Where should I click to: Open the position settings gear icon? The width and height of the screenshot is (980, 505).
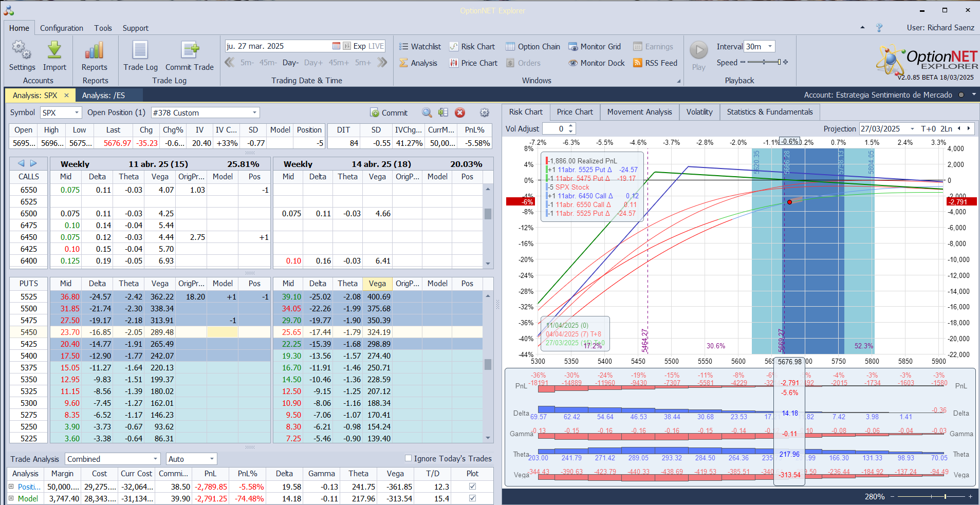484,113
